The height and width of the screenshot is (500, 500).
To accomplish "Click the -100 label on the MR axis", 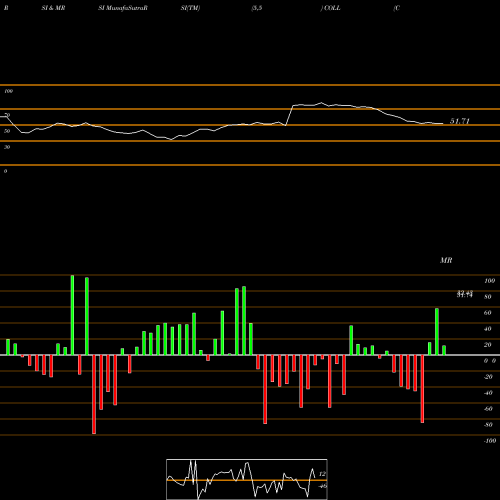I will click(490, 441).
